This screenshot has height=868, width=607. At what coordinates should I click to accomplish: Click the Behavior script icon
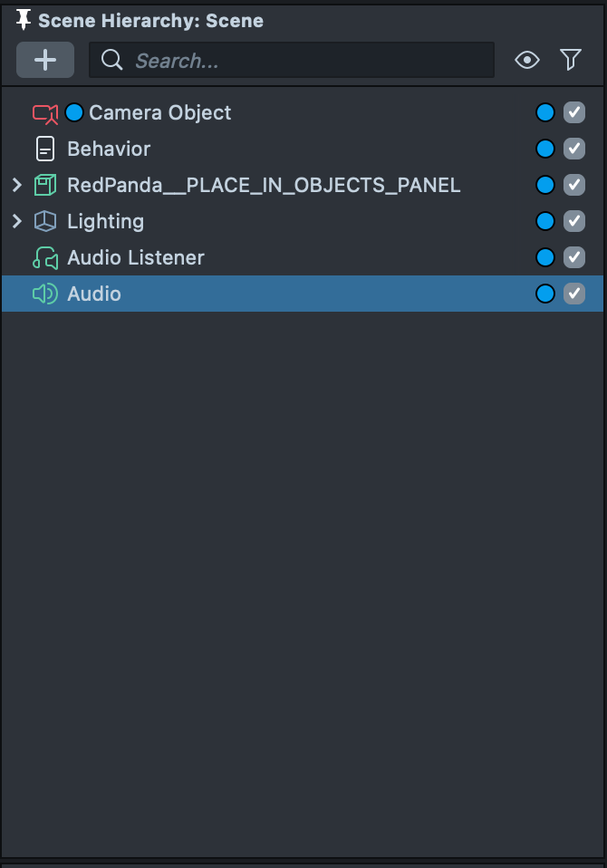pyautogui.click(x=44, y=149)
